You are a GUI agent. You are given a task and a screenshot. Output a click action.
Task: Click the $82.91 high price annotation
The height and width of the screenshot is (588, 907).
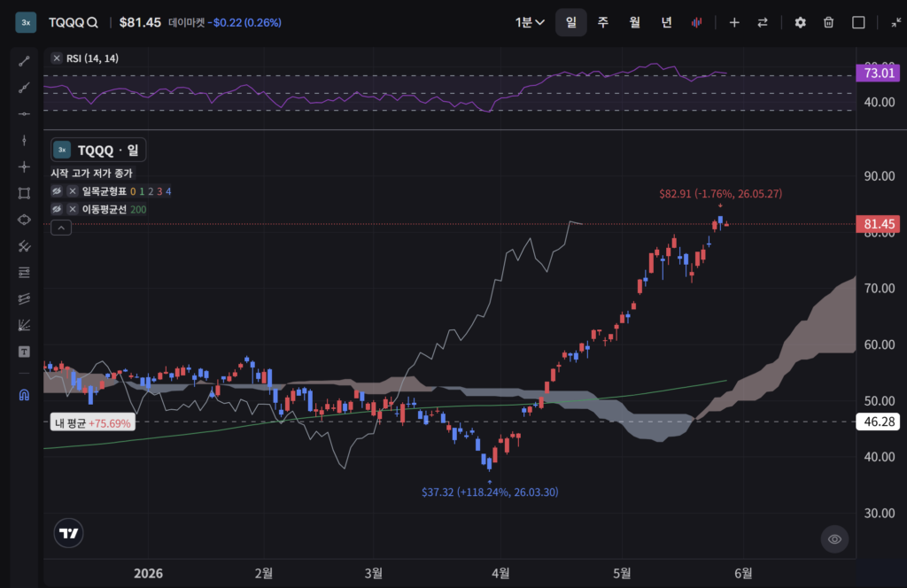[720, 194]
